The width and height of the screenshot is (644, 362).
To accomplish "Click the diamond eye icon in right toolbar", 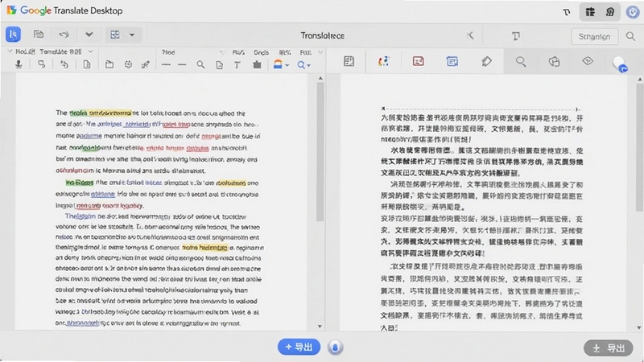I will (588, 61).
